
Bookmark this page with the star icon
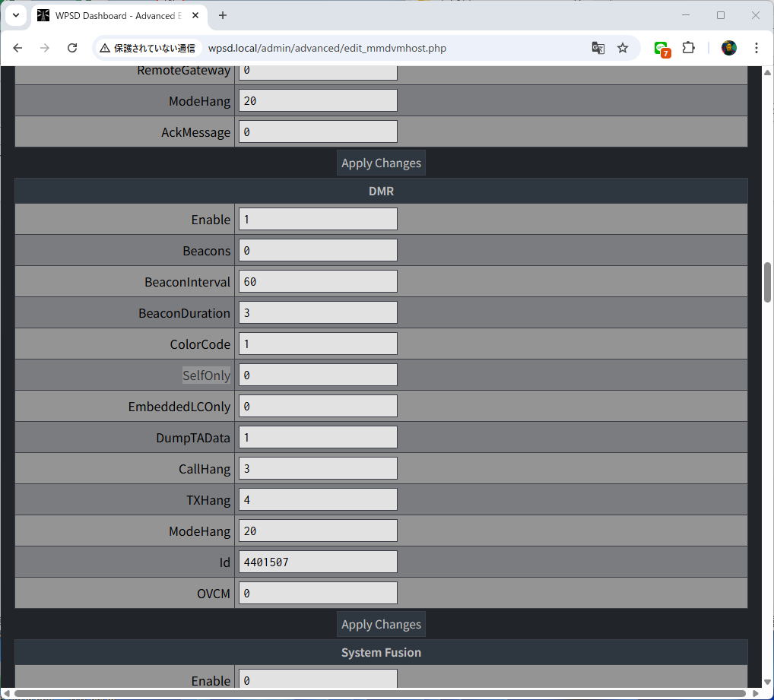click(623, 48)
